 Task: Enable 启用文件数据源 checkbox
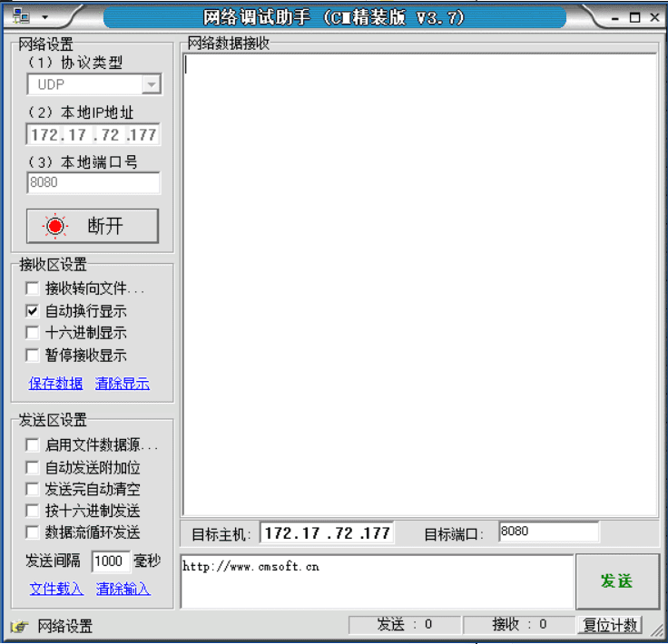33,444
